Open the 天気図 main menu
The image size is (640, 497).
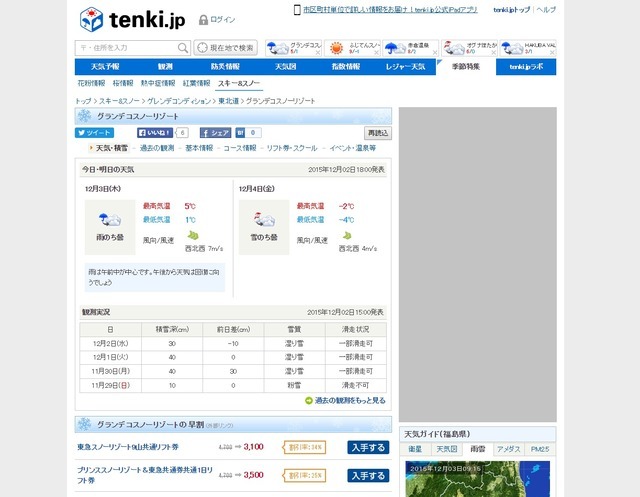pos(285,67)
